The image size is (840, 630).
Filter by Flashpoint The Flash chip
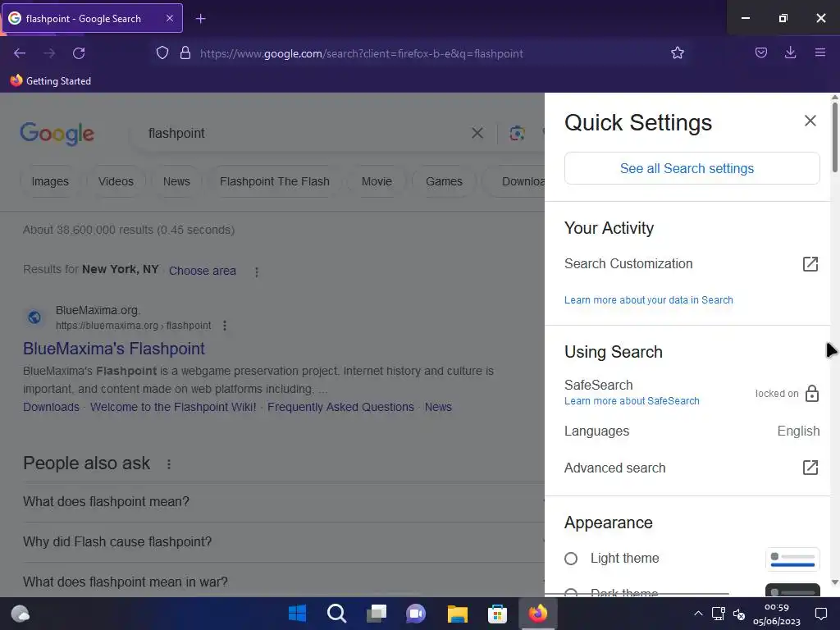pos(274,181)
